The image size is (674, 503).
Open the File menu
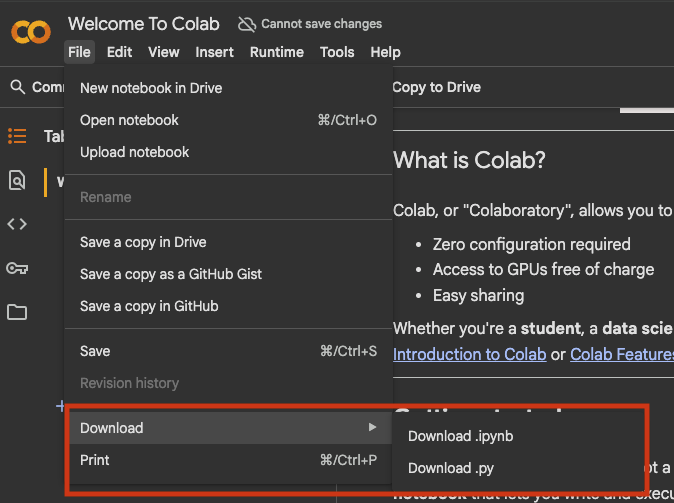click(80, 52)
